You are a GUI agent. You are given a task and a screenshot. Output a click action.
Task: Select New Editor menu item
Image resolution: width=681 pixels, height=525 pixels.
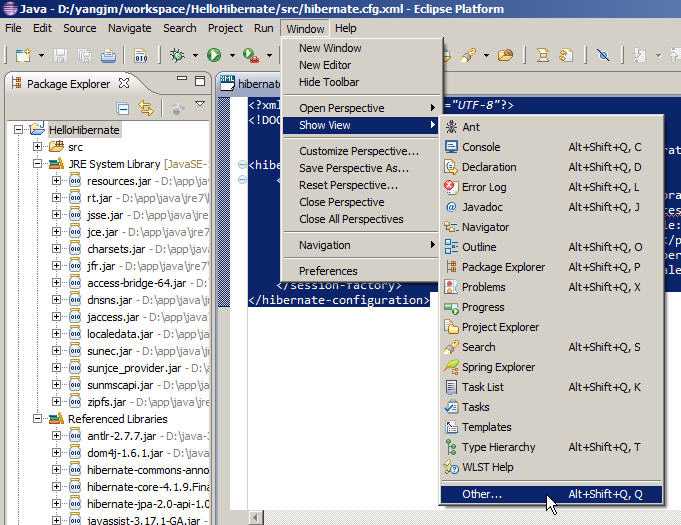[360, 65]
